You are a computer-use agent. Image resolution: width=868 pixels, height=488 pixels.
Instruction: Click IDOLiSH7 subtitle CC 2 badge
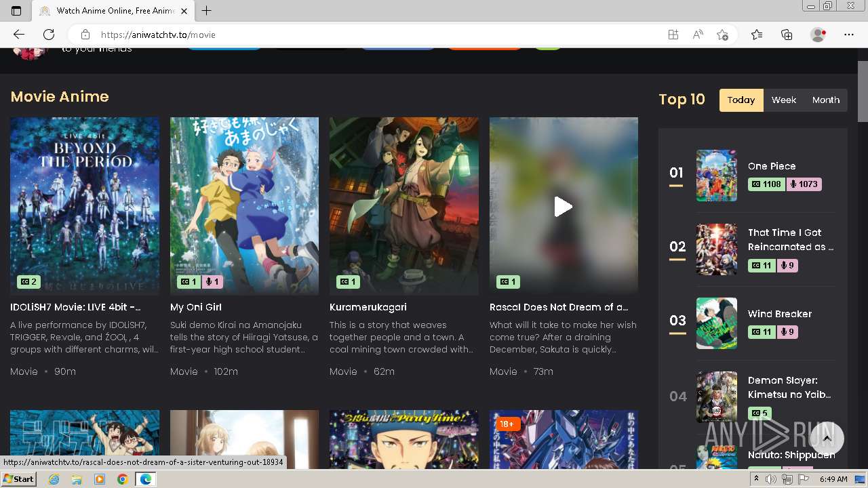point(29,281)
